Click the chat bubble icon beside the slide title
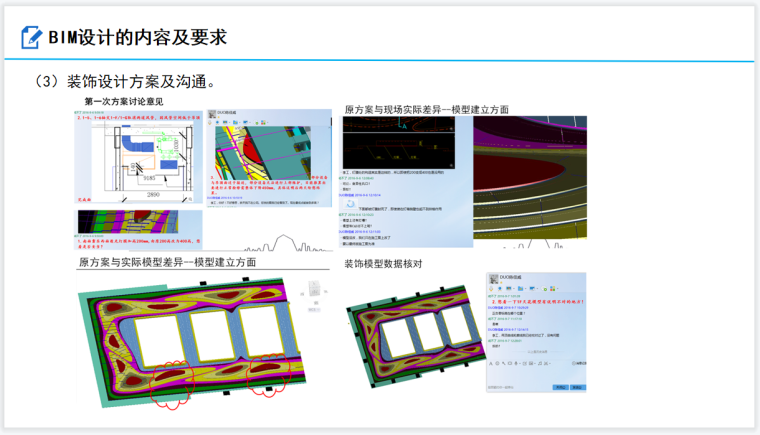The width and height of the screenshot is (760, 435). (x=31, y=38)
